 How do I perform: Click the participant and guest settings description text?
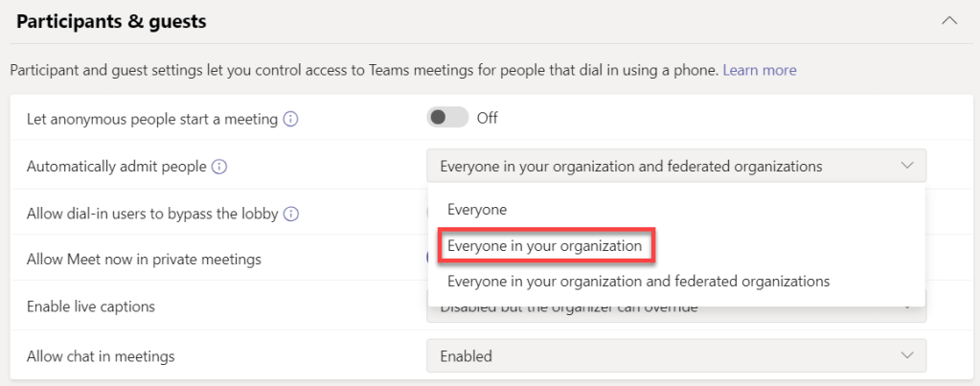point(364,70)
